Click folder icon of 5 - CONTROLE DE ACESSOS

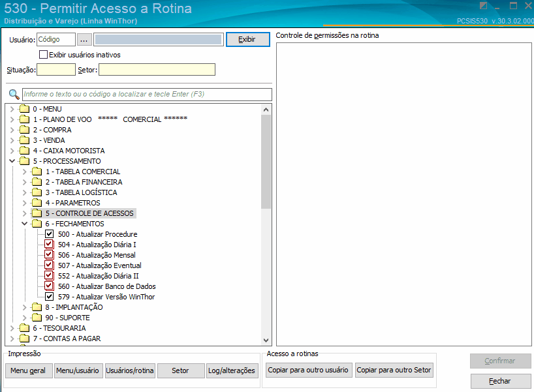pyautogui.click(x=37, y=213)
